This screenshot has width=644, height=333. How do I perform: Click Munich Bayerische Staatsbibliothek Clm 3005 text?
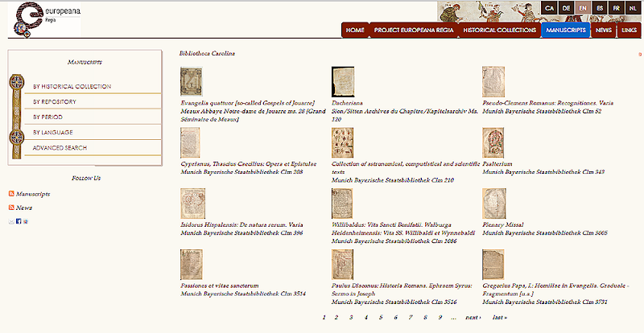pos(545,232)
